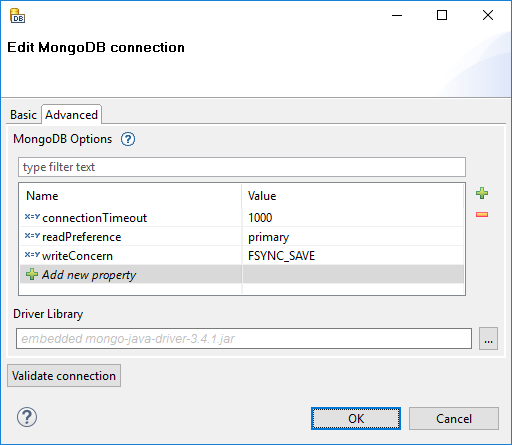This screenshot has height=445, width=512.
Task: Open MongoDB Options help question mark
Action: click(128, 139)
